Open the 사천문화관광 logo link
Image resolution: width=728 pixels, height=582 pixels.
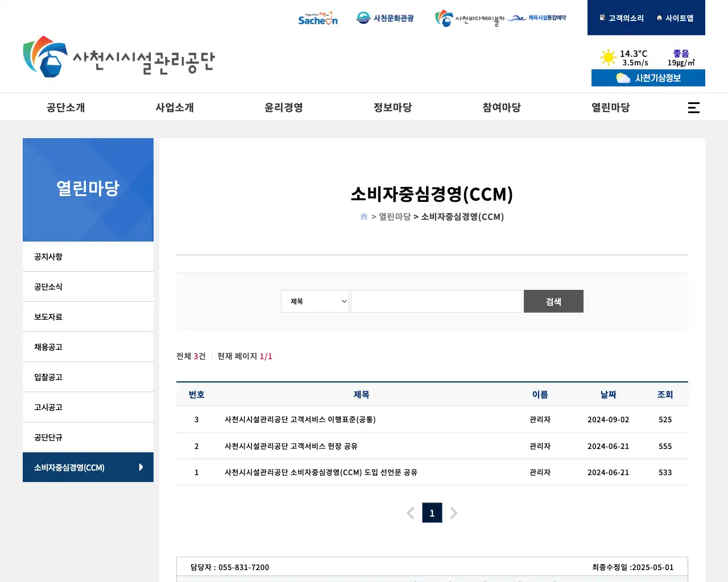tap(385, 18)
